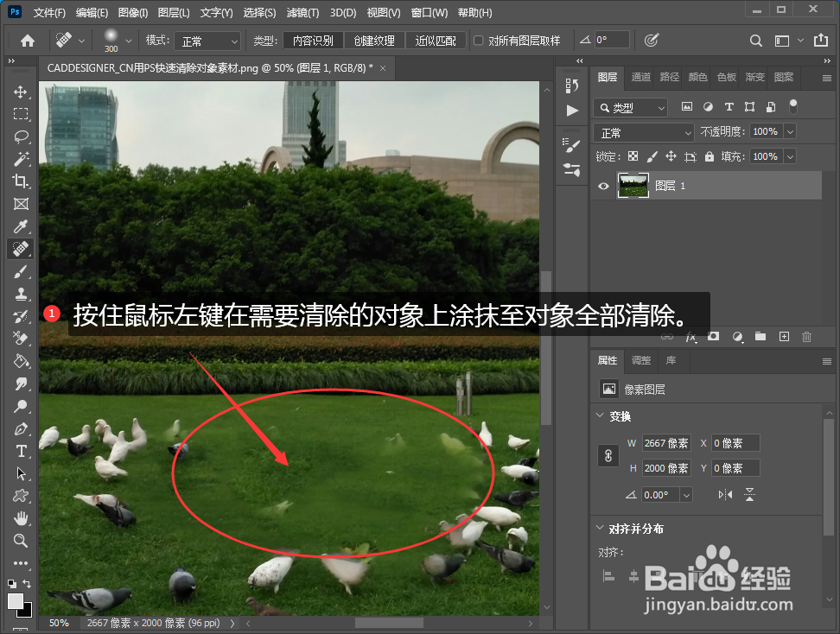Toggle link width and height proportions
Viewport: 840px width, 634px height.
pos(608,456)
